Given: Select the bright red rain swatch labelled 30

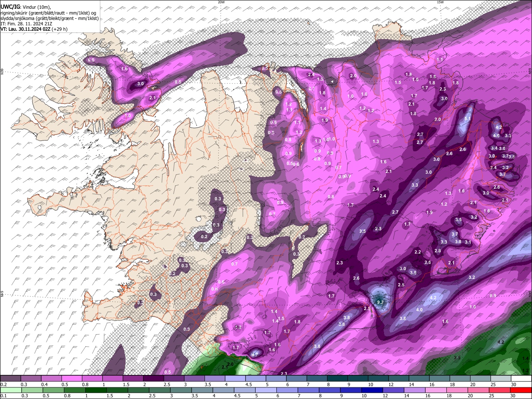Looking at the screenshot, I should coord(521,390).
